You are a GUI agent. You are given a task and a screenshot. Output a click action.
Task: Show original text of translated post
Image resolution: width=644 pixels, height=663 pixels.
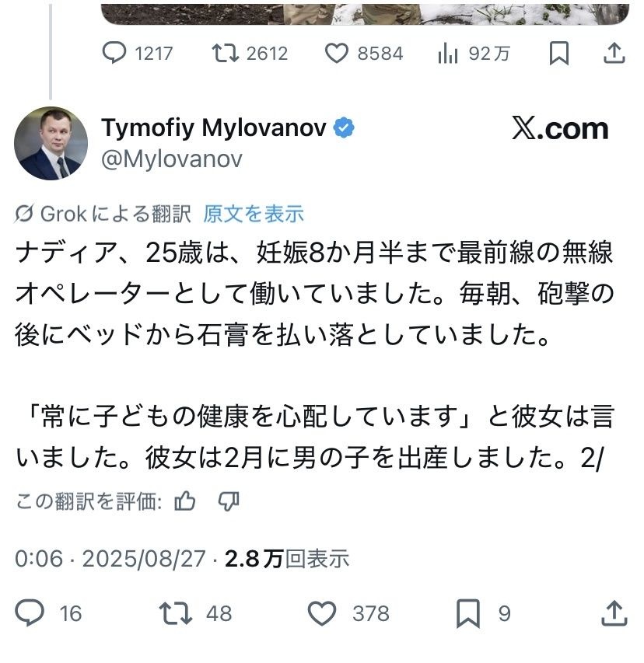coord(254,214)
